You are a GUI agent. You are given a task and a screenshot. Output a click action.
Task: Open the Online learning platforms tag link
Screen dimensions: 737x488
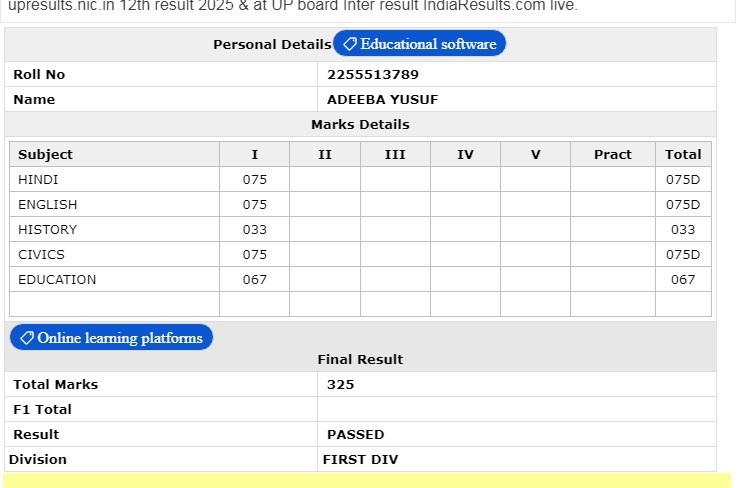(111, 338)
